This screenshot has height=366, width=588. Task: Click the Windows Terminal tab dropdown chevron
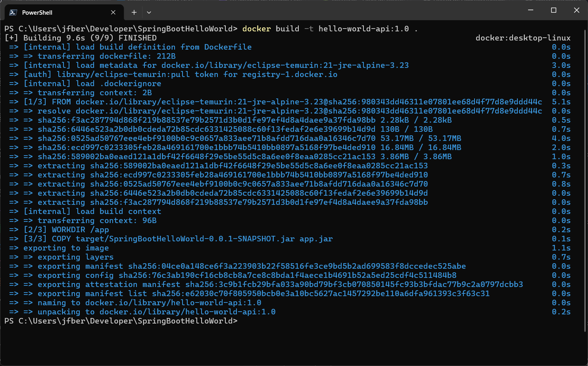[x=149, y=12]
